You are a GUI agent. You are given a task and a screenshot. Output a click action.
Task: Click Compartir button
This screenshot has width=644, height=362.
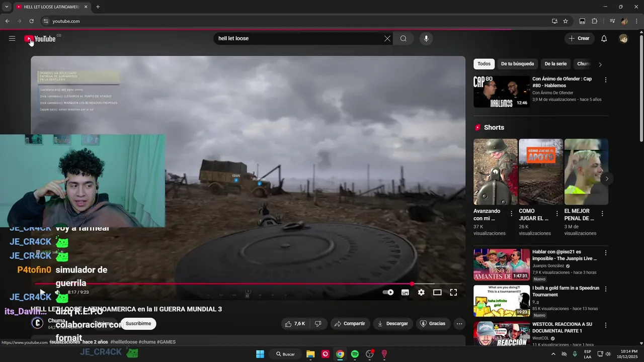(350, 324)
